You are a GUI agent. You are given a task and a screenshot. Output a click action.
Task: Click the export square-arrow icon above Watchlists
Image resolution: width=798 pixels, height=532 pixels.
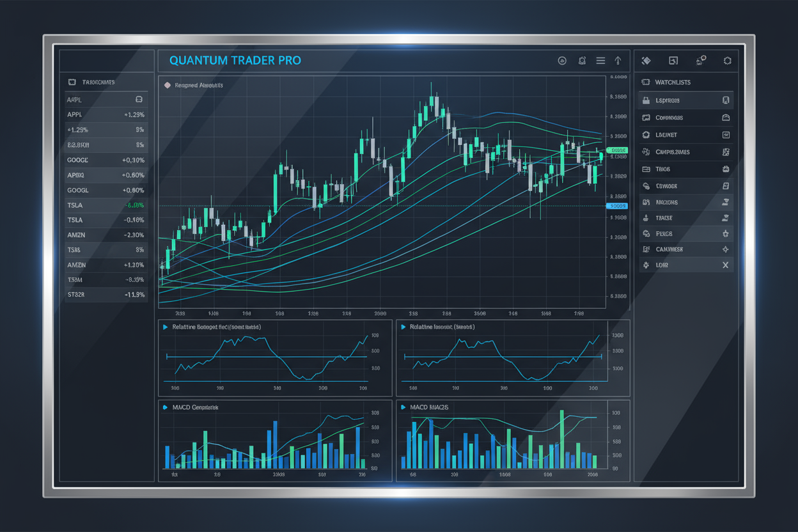click(x=673, y=61)
